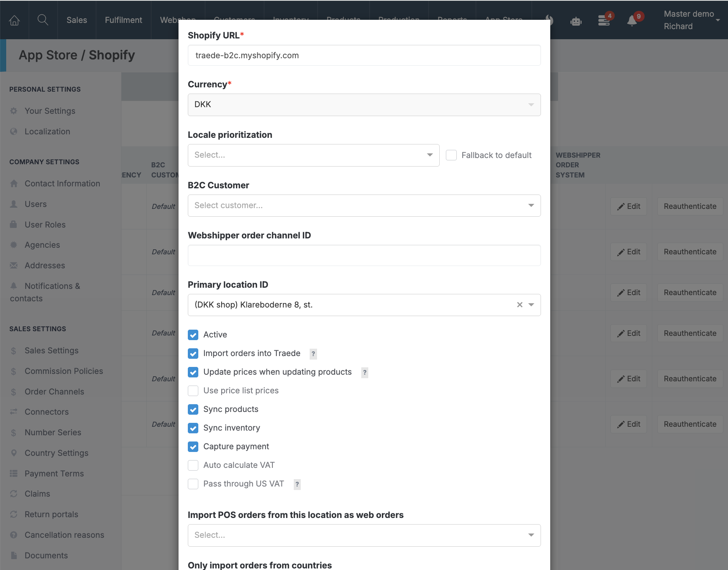Click the Claims refresh icon
The height and width of the screenshot is (570, 728).
pos(14,494)
